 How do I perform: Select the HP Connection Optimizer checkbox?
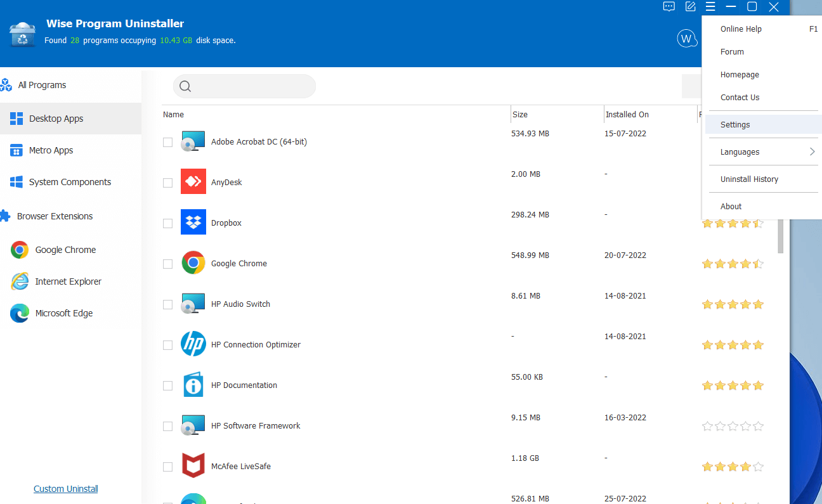pyautogui.click(x=167, y=345)
